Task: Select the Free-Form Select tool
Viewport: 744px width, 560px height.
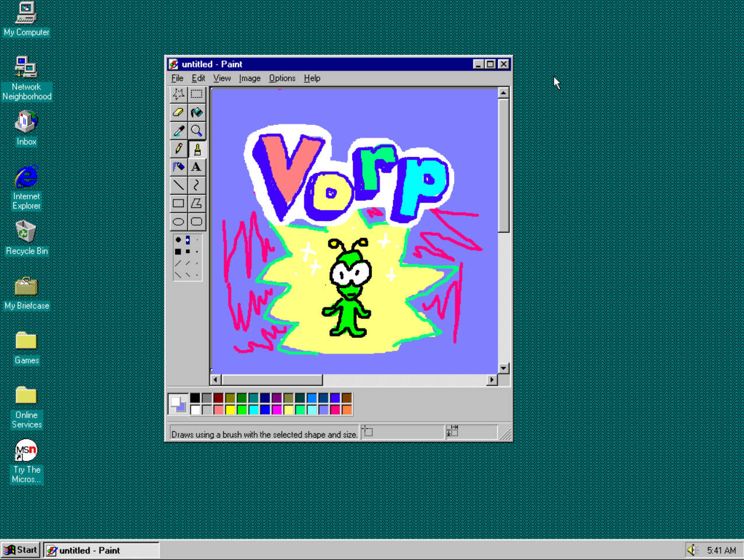Action: coord(178,94)
